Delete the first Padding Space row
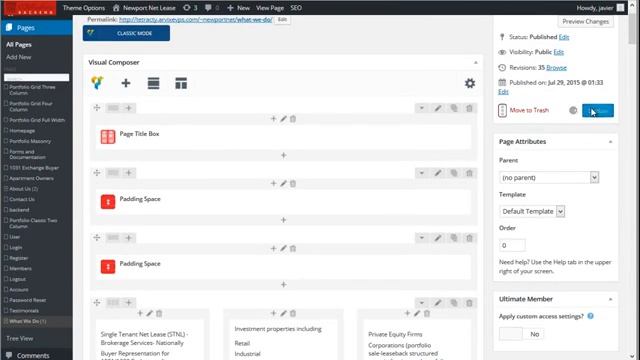Screen dimensions: 640x360 [x=469, y=173]
